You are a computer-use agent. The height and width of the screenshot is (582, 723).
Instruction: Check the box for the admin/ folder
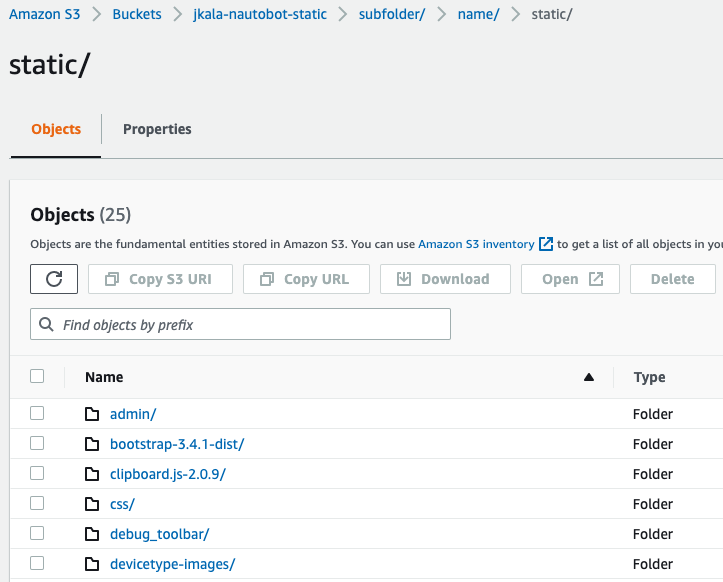coord(37,413)
